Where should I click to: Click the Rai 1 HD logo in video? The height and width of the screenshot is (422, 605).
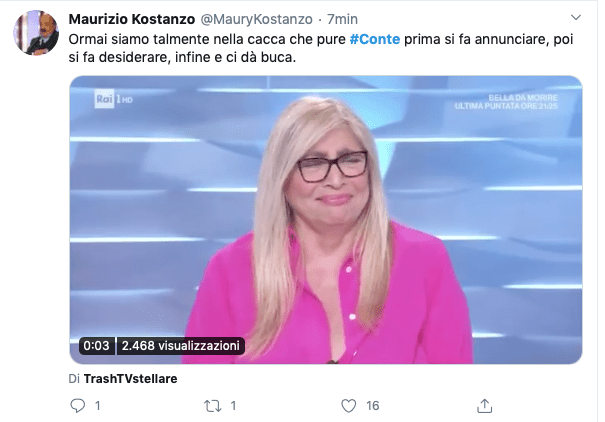tap(113, 99)
